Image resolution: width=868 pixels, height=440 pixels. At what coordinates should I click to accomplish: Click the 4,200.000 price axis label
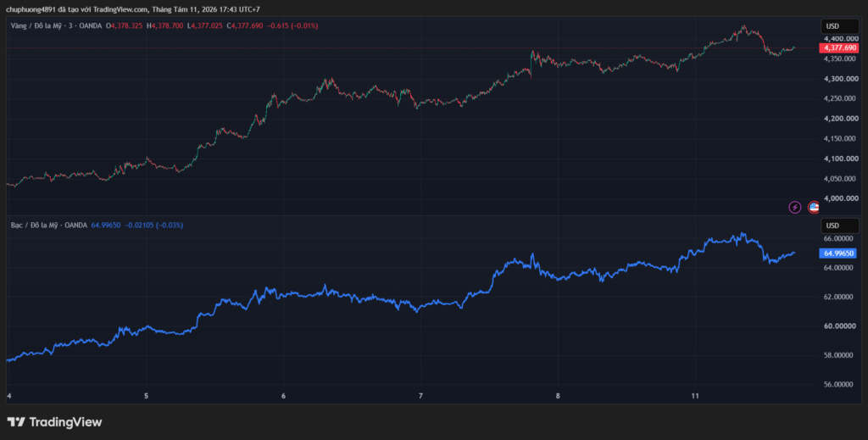point(841,119)
